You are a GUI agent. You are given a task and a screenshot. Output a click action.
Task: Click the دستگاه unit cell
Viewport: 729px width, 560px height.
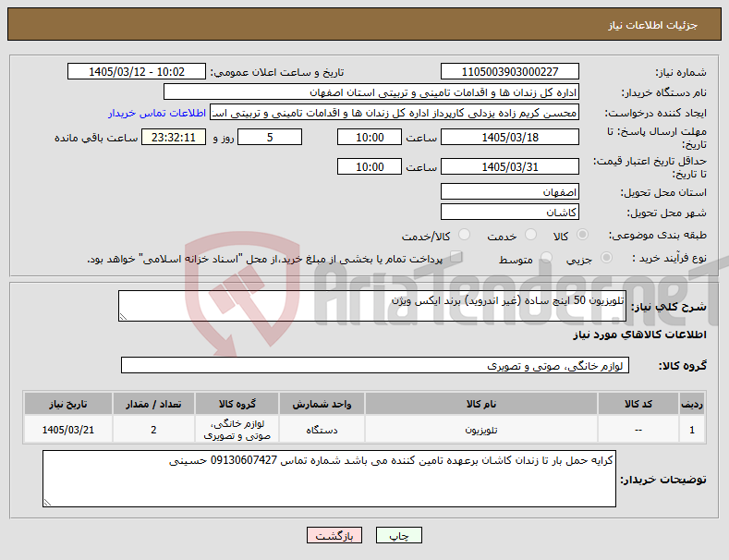point(322,430)
